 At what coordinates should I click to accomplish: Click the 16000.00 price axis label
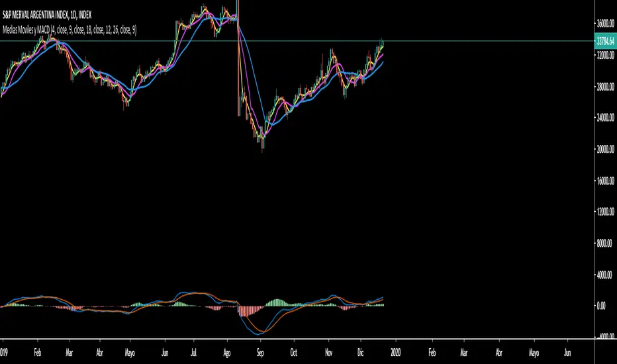pyautogui.click(x=605, y=181)
